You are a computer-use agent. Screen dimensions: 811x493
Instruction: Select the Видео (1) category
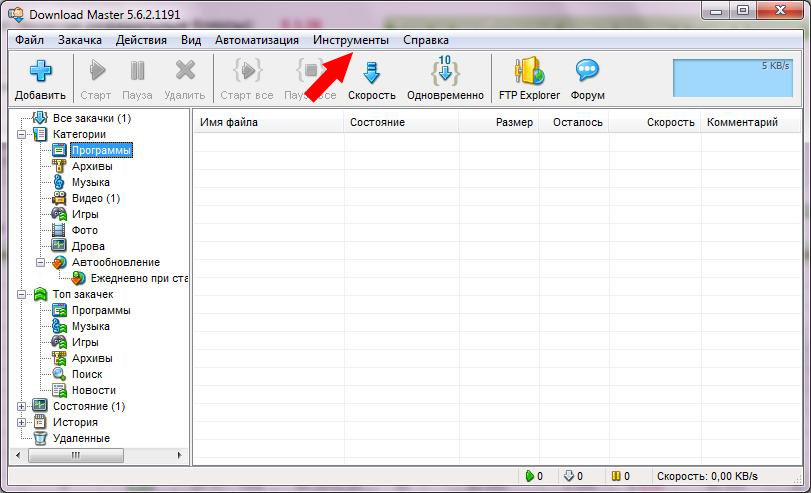[95, 198]
